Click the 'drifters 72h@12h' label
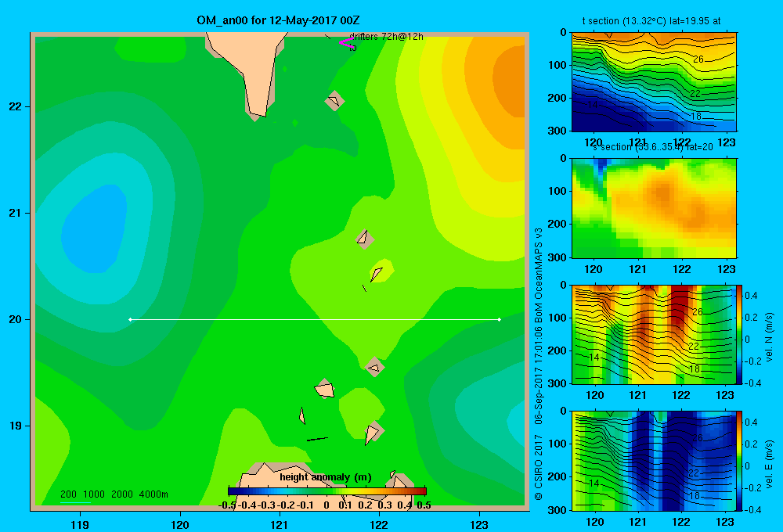 [x=386, y=37]
